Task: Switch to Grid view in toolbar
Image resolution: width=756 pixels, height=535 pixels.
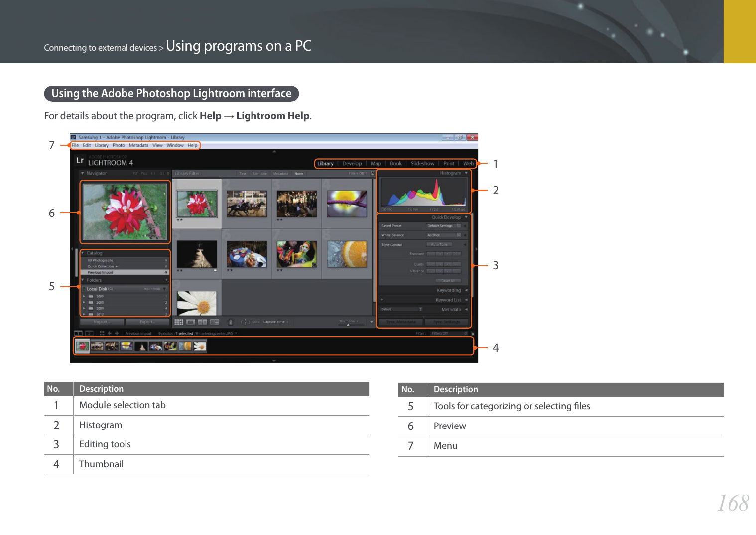Action: [179, 322]
